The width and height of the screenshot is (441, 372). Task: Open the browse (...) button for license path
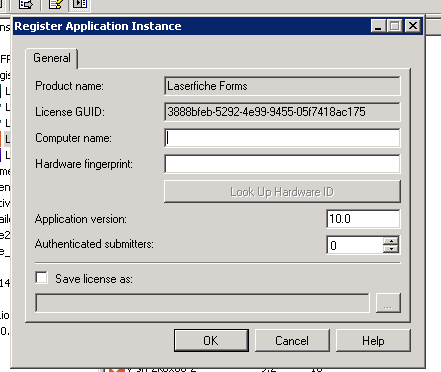coord(388,303)
